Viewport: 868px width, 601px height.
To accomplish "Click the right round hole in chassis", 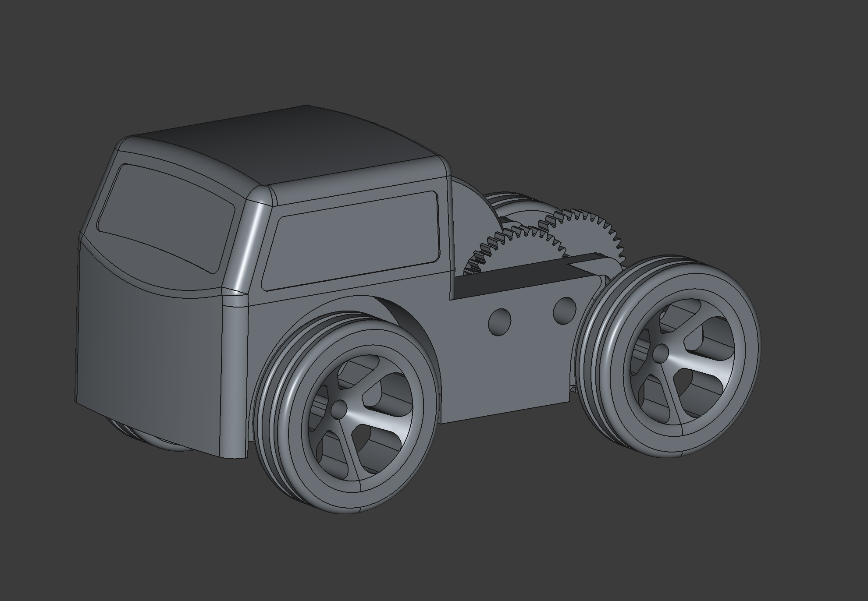I will pyautogui.click(x=565, y=310).
